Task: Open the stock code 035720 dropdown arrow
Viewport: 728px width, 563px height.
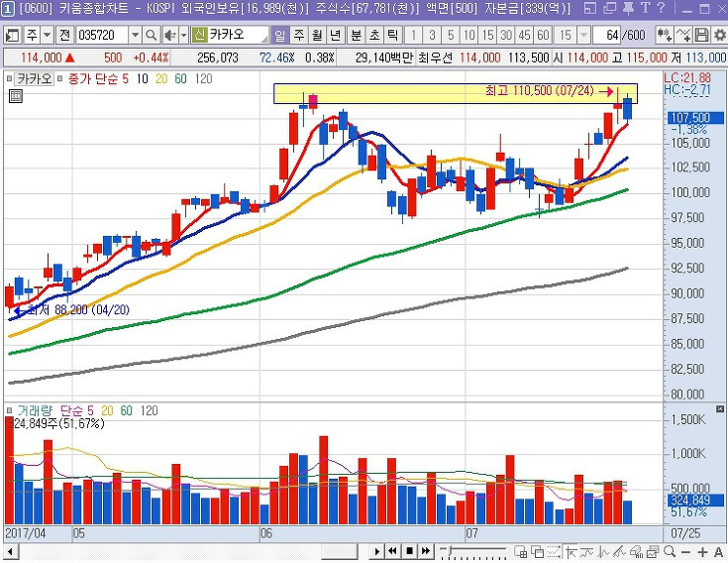Action: tap(135, 35)
